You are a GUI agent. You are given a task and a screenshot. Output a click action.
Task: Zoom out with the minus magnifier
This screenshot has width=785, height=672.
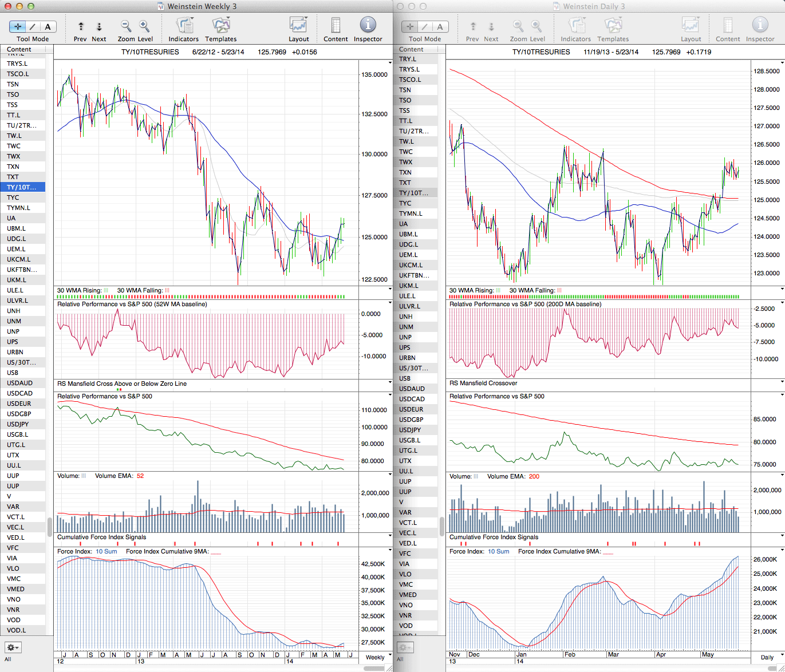[x=126, y=26]
